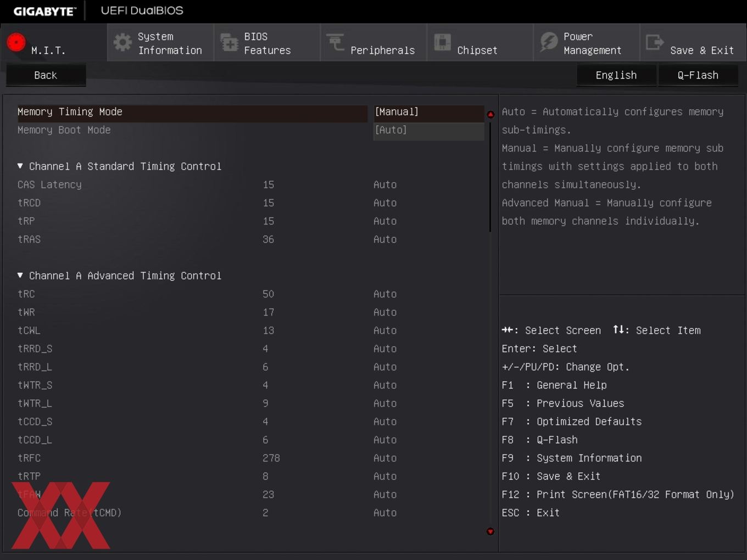Click the tRCD Auto setting
The image size is (747, 560).
385,203
